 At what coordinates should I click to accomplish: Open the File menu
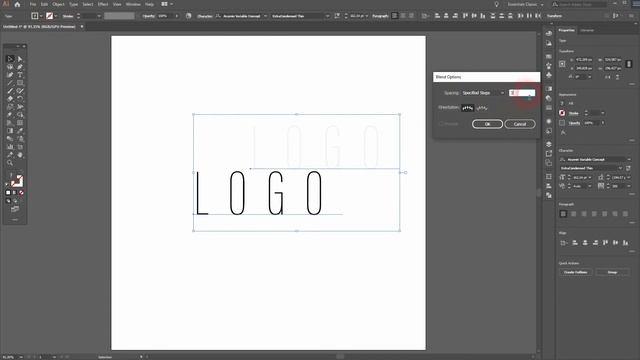[33, 4]
